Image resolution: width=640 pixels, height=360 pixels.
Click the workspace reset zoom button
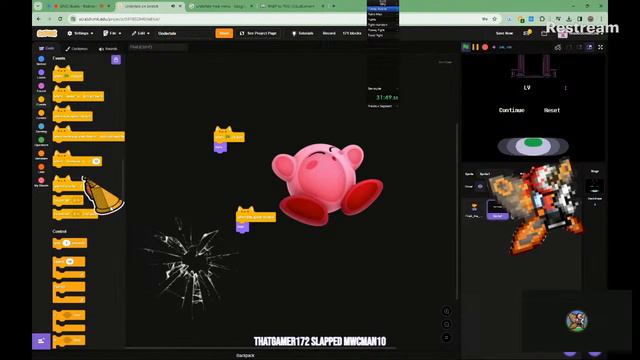pyautogui.click(x=447, y=338)
